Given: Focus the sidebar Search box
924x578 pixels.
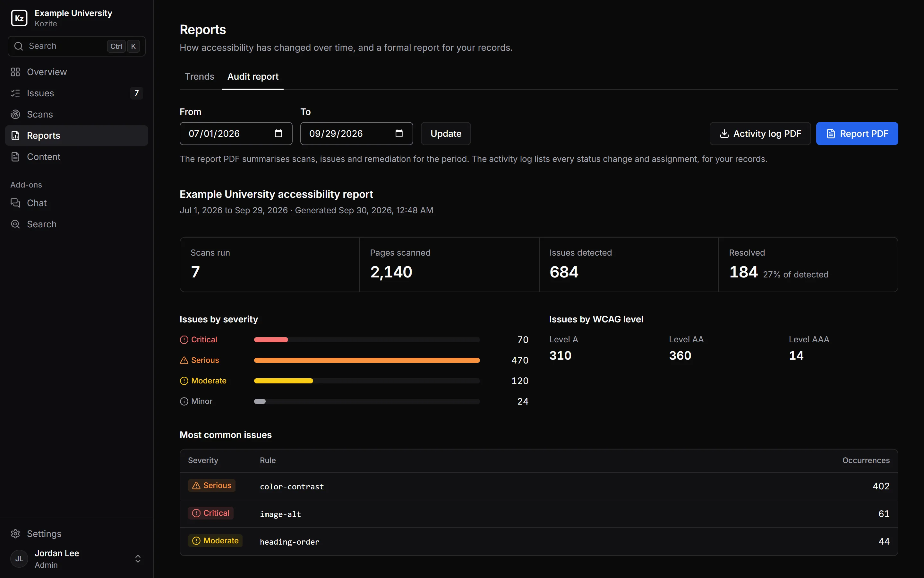Looking at the screenshot, I should coord(77,46).
